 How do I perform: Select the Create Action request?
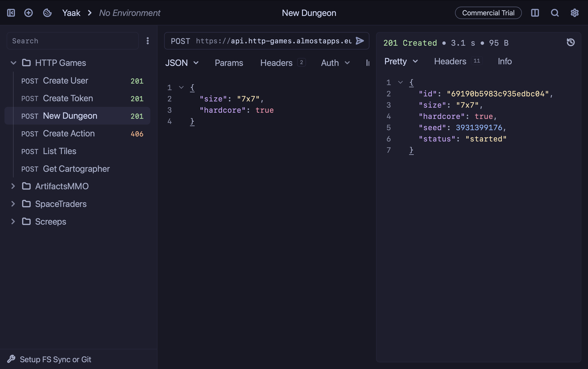[x=69, y=133]
